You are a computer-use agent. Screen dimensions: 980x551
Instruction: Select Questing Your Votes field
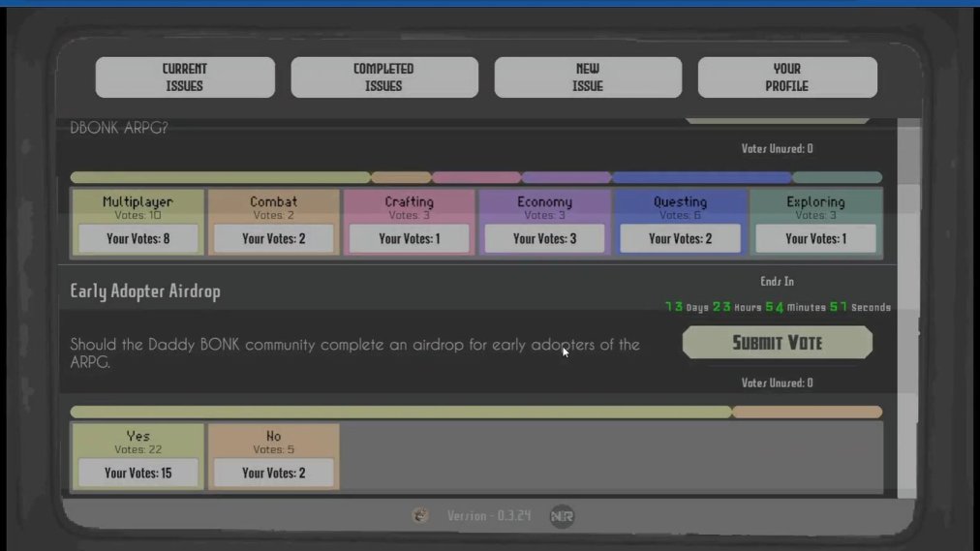click(680, 238)
